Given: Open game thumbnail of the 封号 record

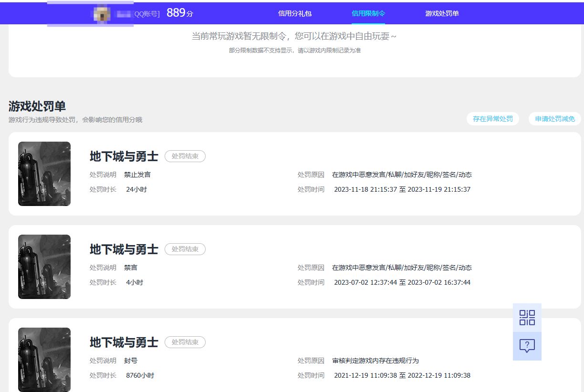Looking at the screenshot, I should coord(44,359).
